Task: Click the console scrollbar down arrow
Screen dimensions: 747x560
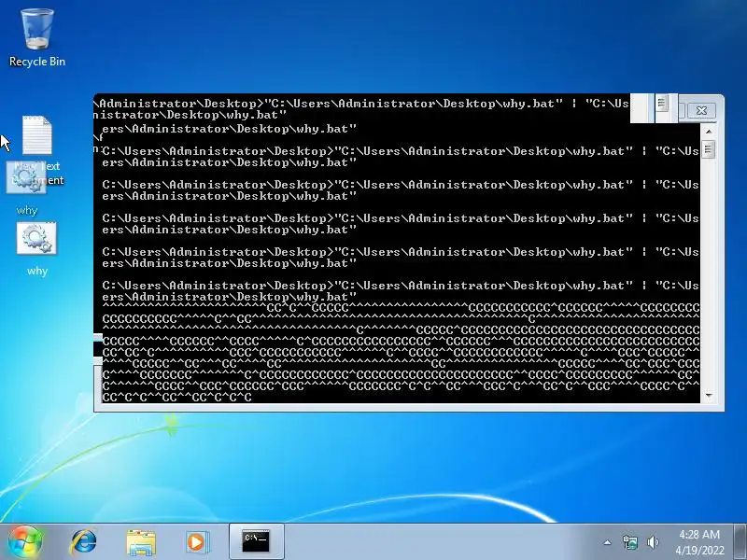Action: [x=709, y=395]
